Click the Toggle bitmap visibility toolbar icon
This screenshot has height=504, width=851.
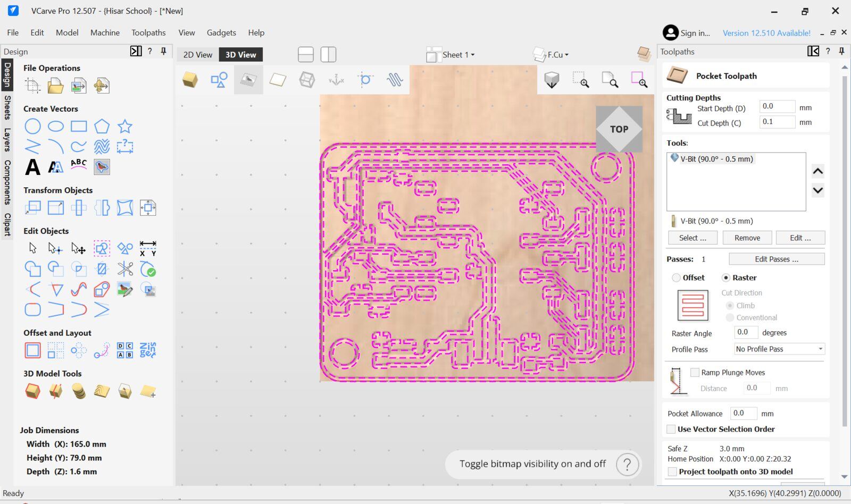(x=248, y=80)
